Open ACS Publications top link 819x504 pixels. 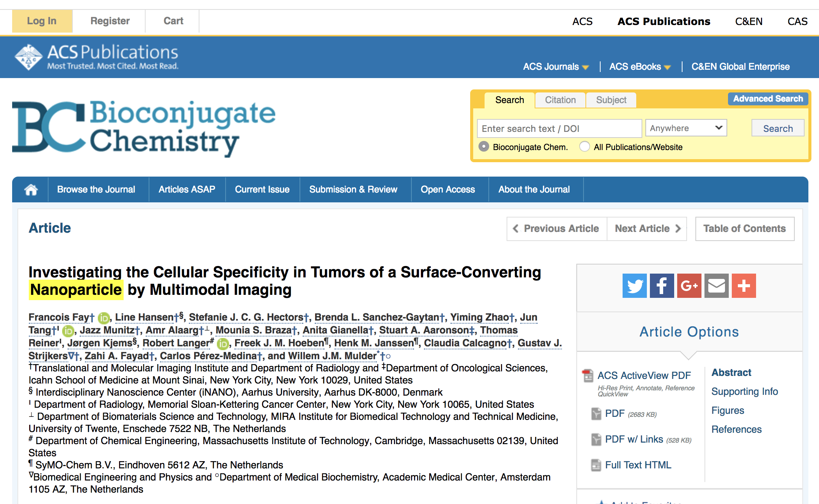tap(664, 21)
